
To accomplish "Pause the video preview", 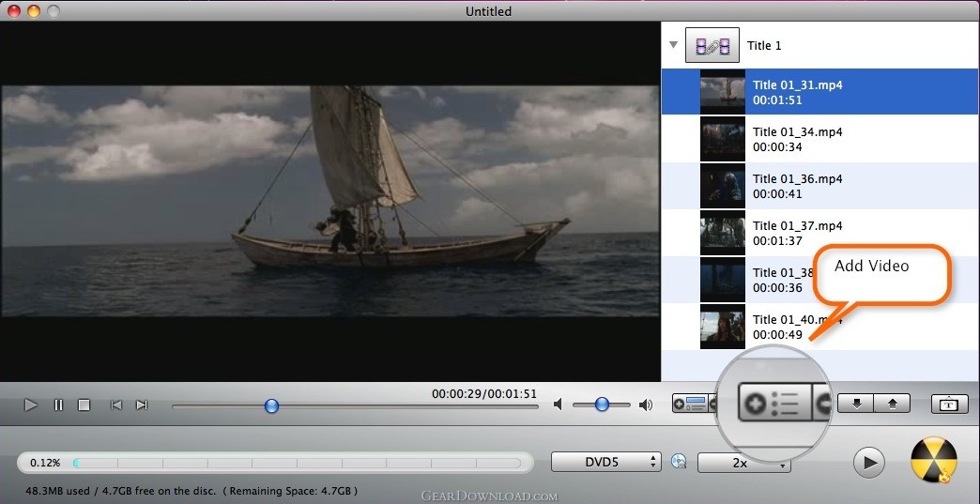I will [58, 405].
